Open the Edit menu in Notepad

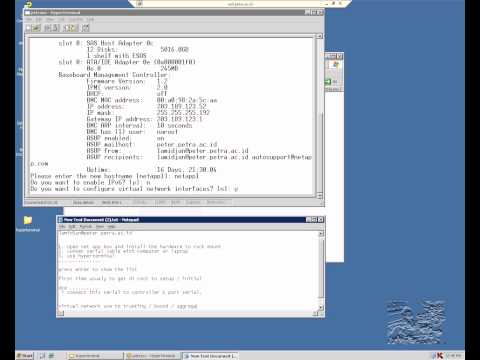(71, 227)
